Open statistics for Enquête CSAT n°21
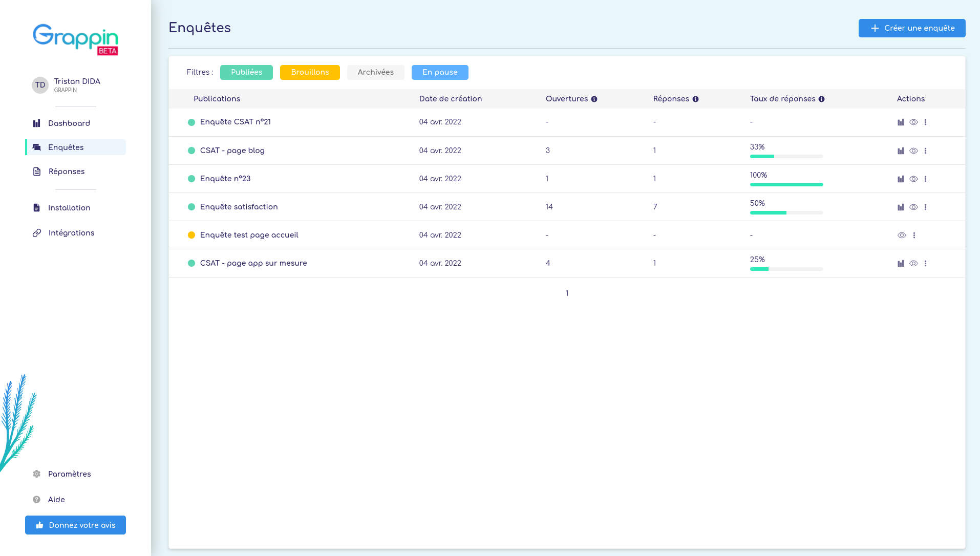Image resolution: width=980 pixels, height=556 pixels. point(901,122)
